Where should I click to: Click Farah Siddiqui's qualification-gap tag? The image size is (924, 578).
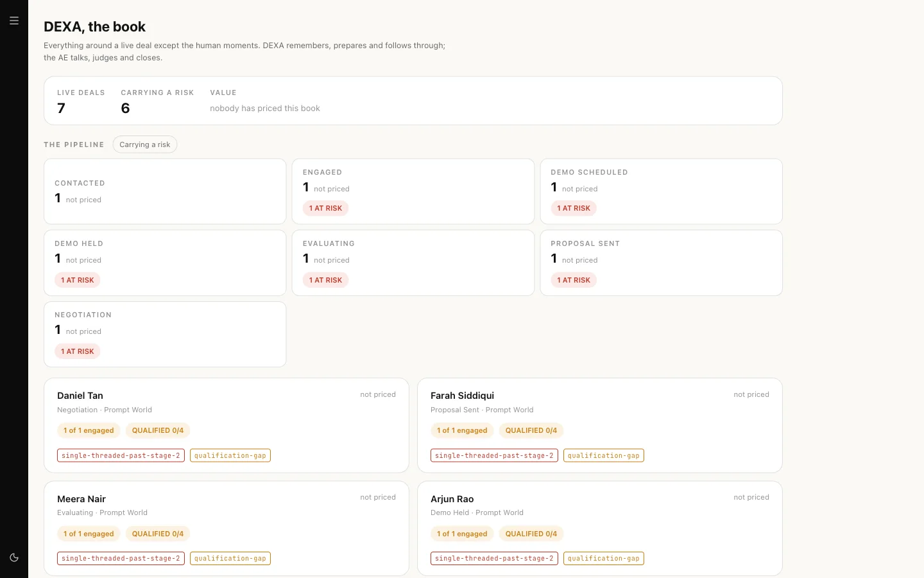tap(604, 455)
